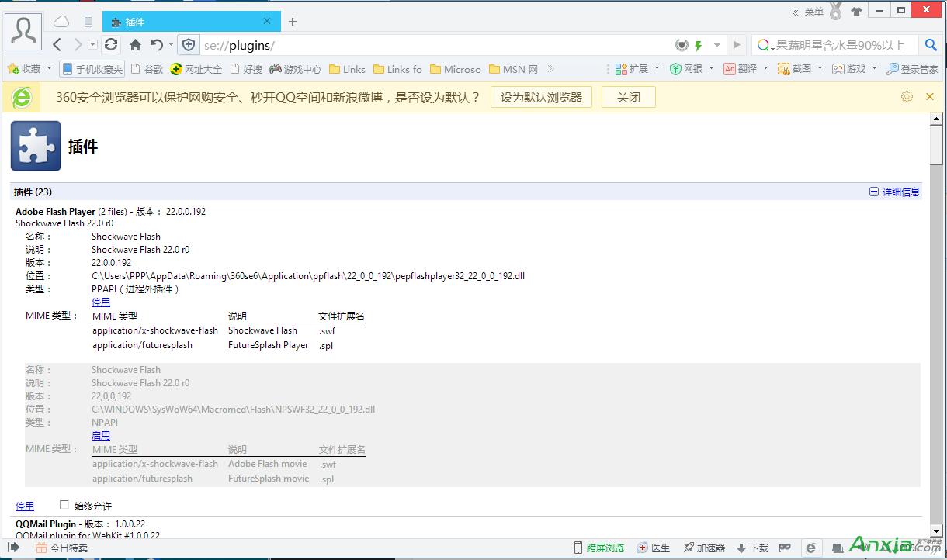Open the Links bookmark folder

347,69
